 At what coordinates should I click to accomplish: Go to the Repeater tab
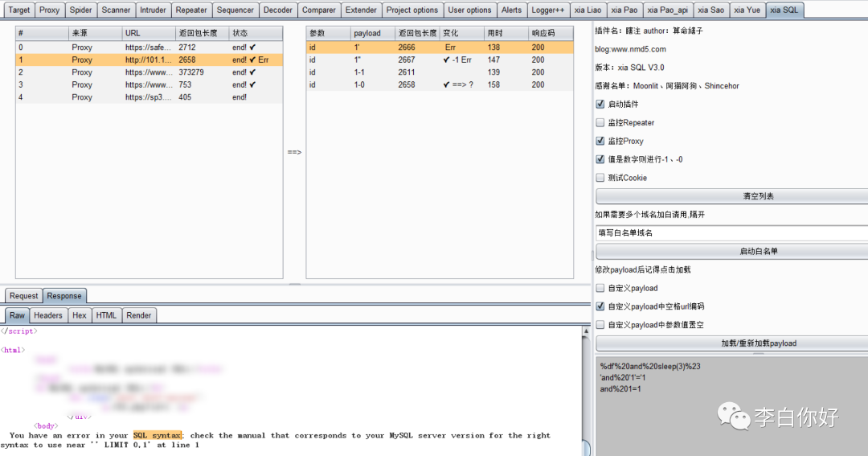pos(191,10)
